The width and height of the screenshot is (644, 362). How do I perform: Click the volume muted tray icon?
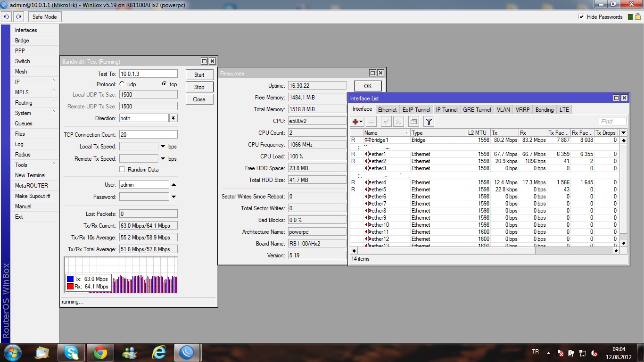594,353
